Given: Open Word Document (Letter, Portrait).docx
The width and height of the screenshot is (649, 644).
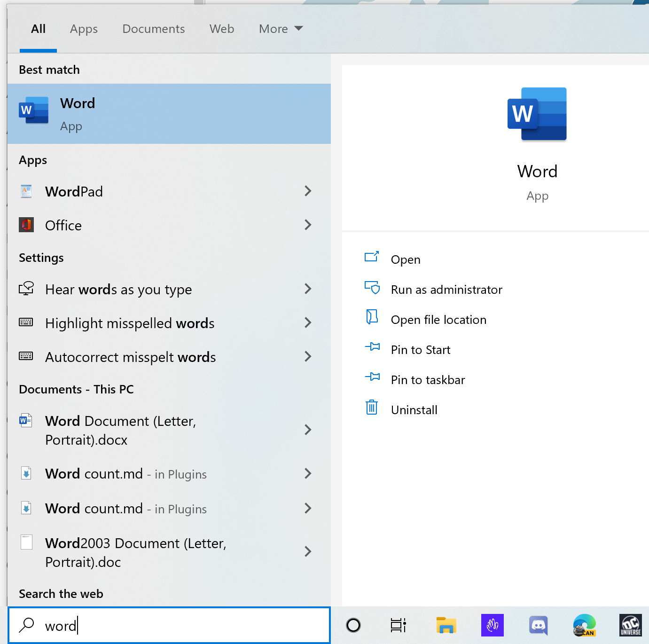Looking at the screenshot, I should pos(169,430).
